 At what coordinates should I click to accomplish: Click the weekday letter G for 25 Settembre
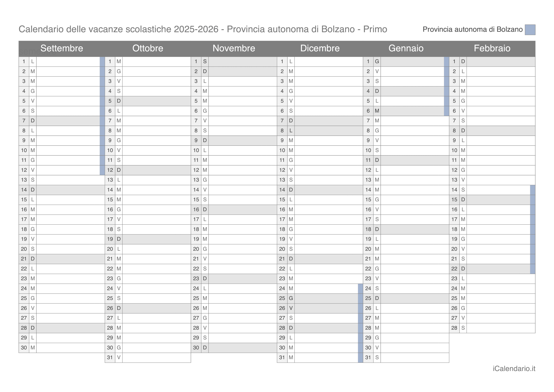coord(33,299)
